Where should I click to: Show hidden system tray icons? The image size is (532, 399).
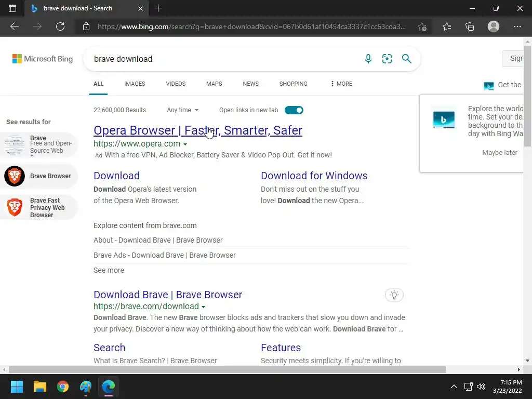tap(454, 387)
